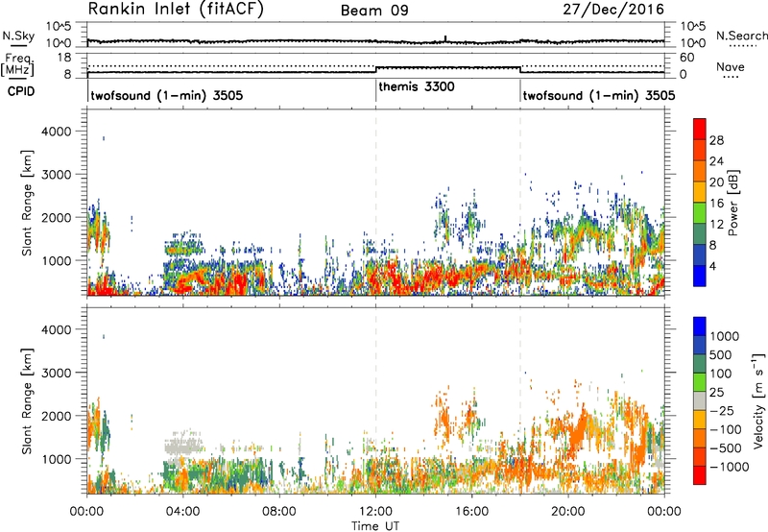
Task: Pick the light green 12–16 dB Power segment
Action: [700, 213]
